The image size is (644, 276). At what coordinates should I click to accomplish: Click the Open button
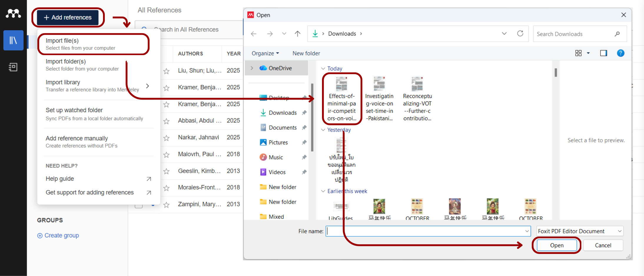[557, 245]
